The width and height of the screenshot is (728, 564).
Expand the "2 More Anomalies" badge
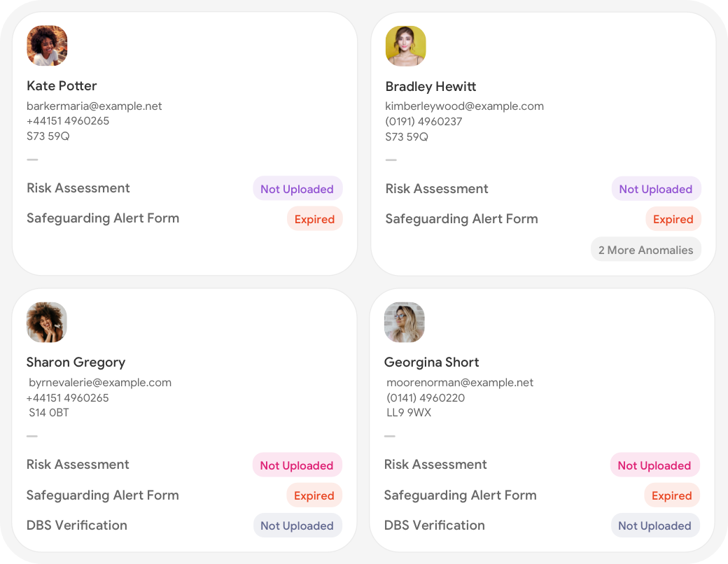[x=645, y=250]
